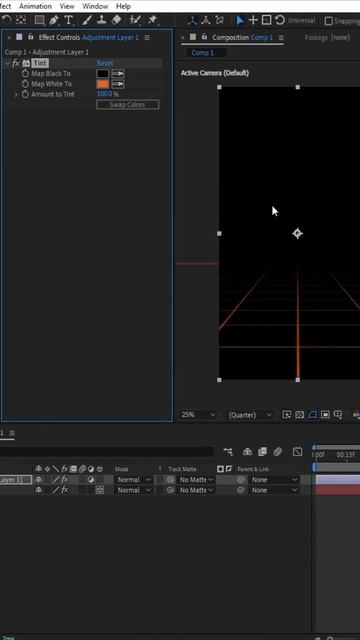
Task: Toggle the Tint effect fx switch
Action: tap(16, 63)
